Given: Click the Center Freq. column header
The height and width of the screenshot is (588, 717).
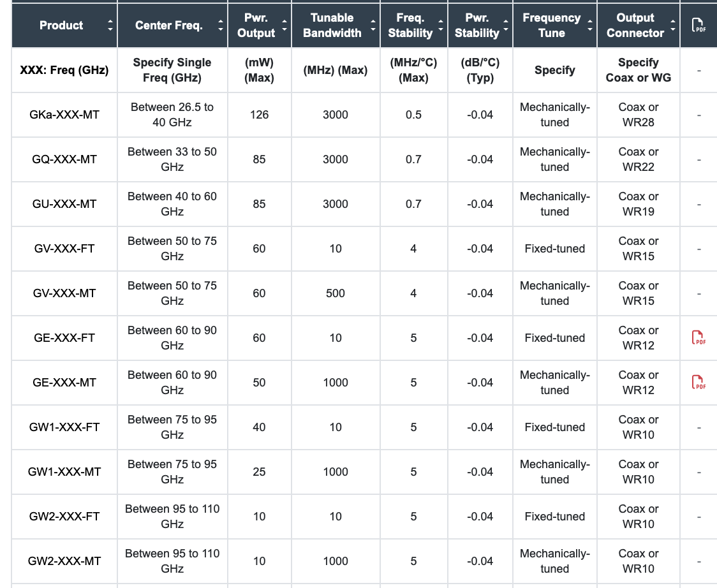Looking at the screenshot, I should tap(168, 26).
